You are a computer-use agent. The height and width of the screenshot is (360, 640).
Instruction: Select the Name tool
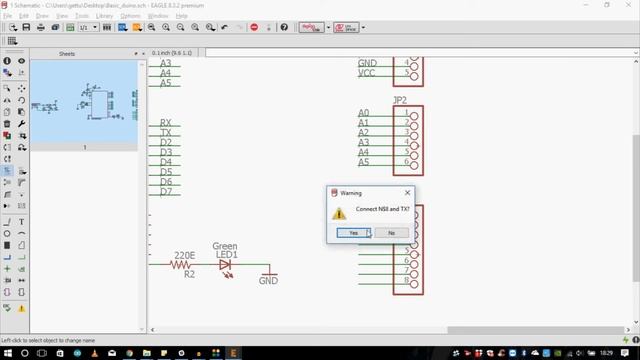point(7,171)
